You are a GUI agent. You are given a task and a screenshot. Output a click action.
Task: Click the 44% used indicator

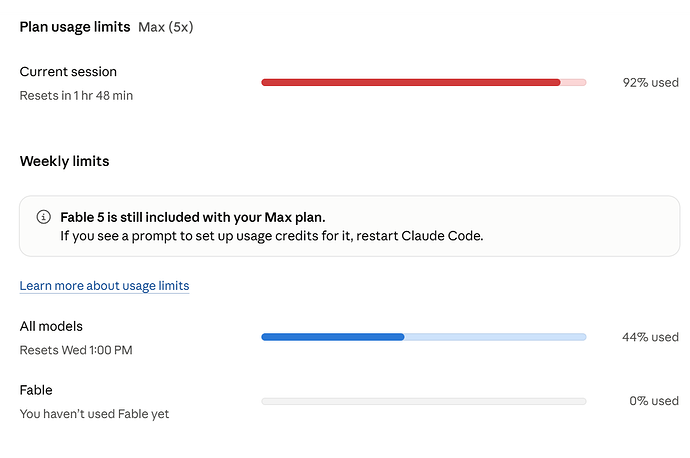point(650,337)
